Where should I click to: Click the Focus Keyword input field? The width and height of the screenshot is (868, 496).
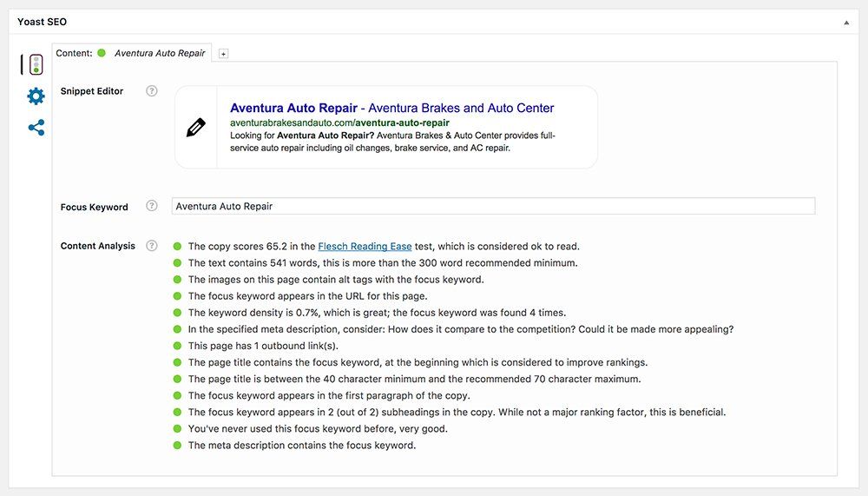pyautogui.click(x=493, y=206)
